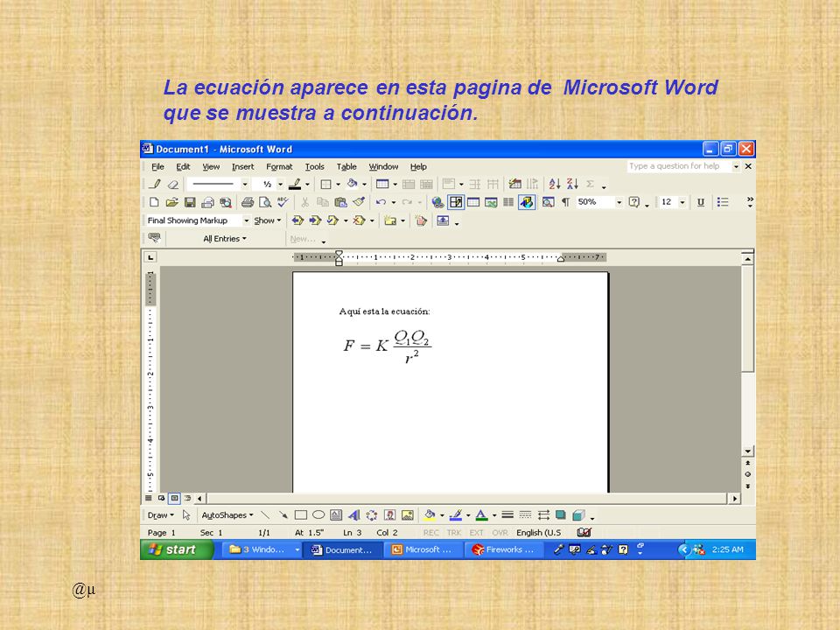
Task: Switch to the Fireworks taskbar button
Action: [x=504, y=549]
